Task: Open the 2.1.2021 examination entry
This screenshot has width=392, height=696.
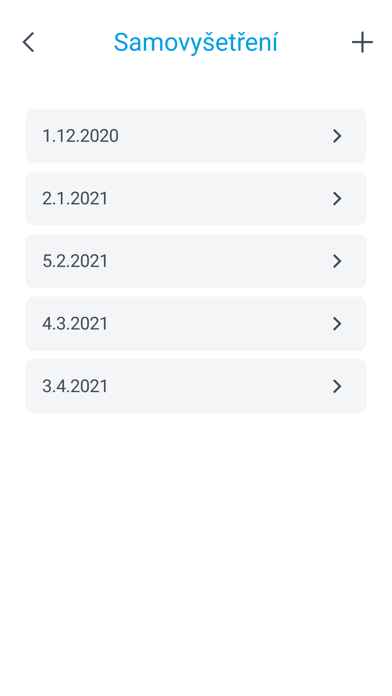Action: click(196, 198)
